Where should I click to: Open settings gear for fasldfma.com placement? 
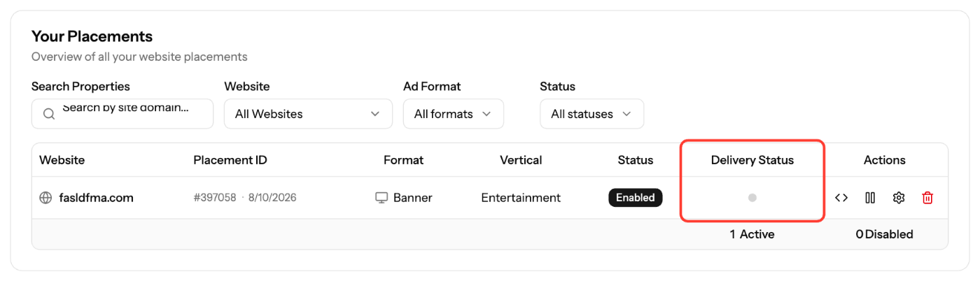coord(899,198)
